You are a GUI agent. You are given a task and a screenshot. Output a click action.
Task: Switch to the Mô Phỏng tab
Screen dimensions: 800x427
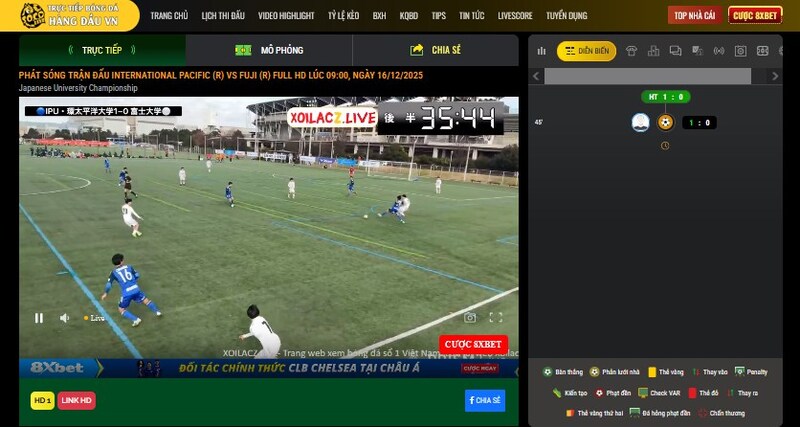[x=269, y=50]
